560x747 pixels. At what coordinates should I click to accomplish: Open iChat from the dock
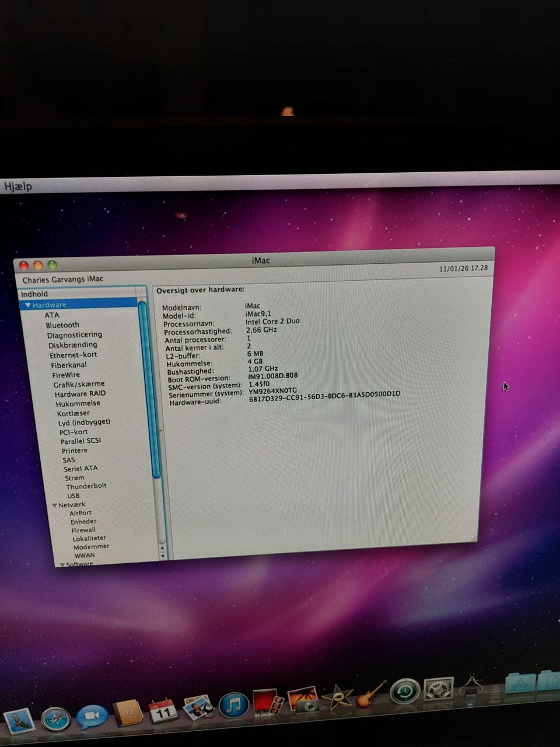92,716
